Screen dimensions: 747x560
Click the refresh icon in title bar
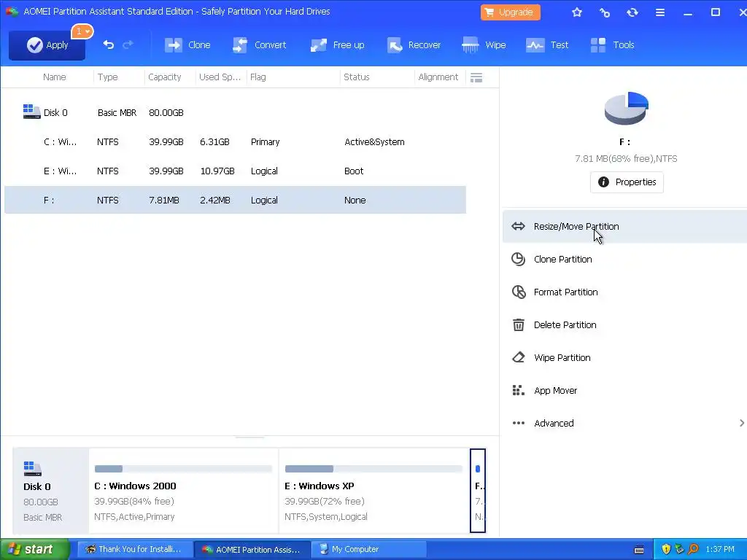(632, 12)
